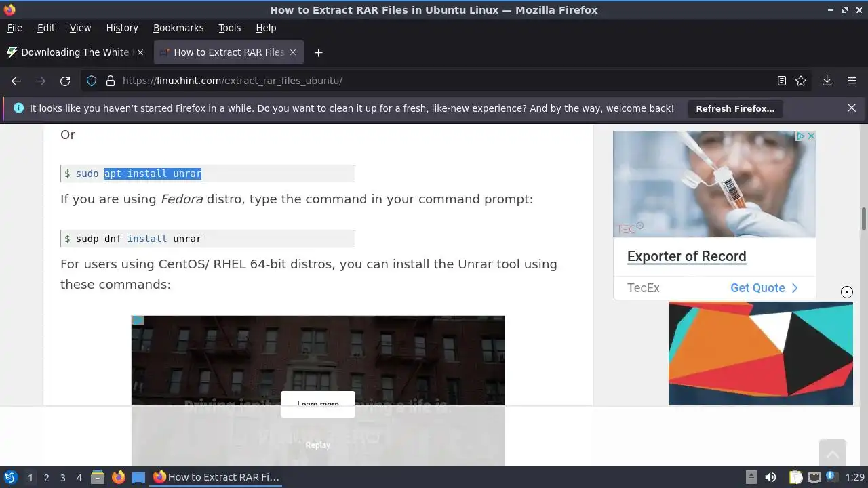Replay the video advertisement
The height and width of the screenshot is (488, 868).
point(317,445)
